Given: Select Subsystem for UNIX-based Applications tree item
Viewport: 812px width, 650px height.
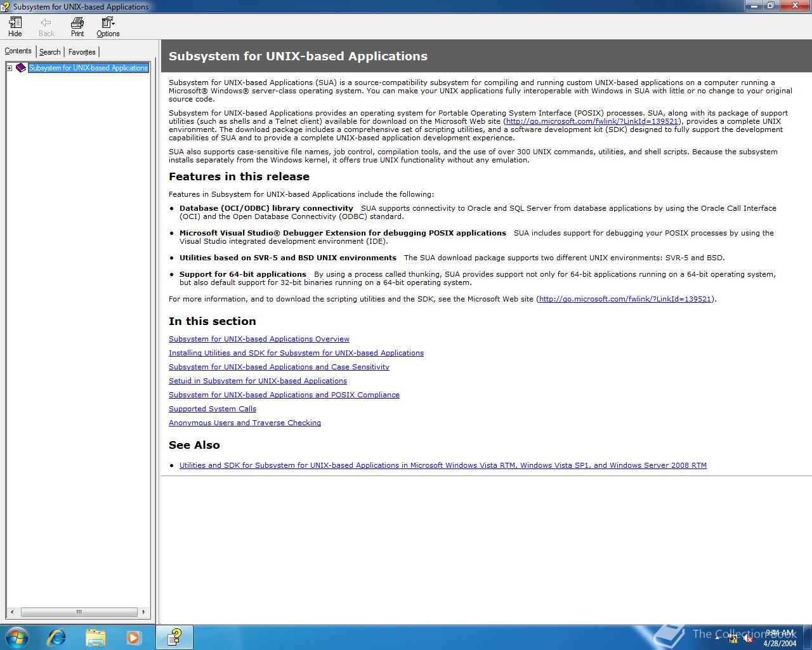Looking at the screenshot, I should pyautogui.click(x=88, y=68).
